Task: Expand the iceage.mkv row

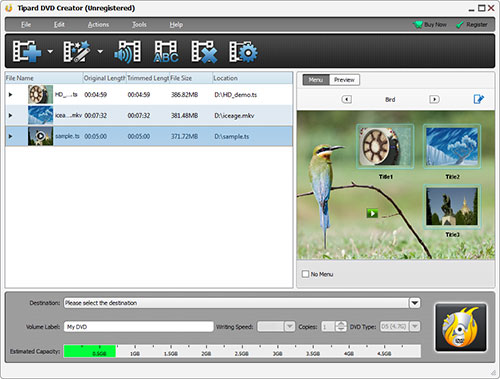Action: pyautogui.click(x=10, y=115)
